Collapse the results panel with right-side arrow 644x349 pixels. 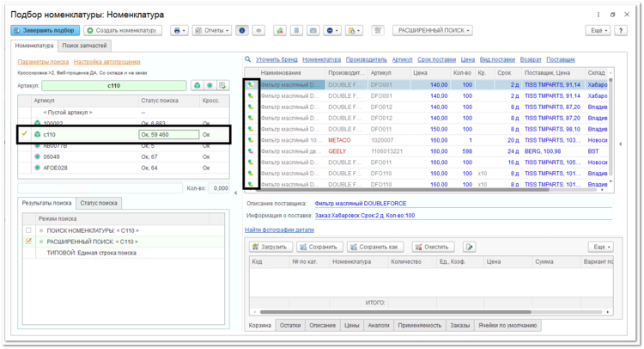click(x=621, y=144)
